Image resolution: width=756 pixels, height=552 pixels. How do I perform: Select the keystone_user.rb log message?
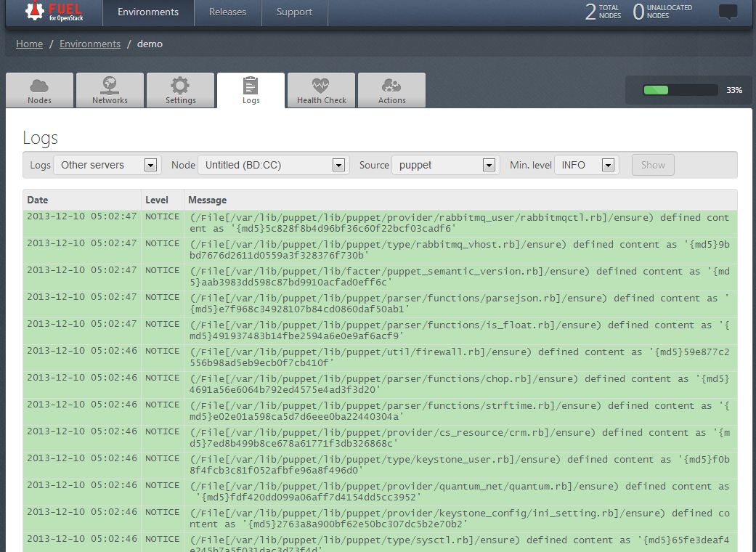pyautogui.click(x=460, y=465)
